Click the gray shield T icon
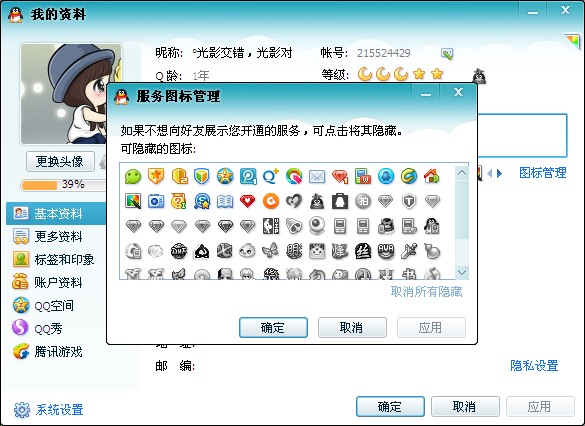585x426 pixels. click(x=409, y=201)
